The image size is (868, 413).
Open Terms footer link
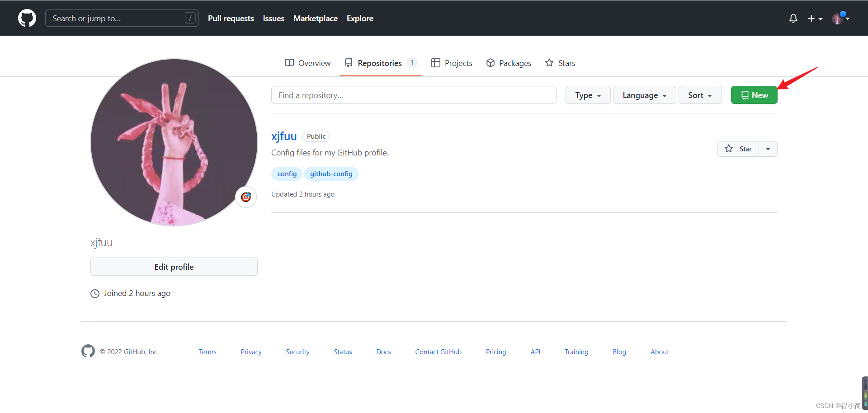point(208,352)
